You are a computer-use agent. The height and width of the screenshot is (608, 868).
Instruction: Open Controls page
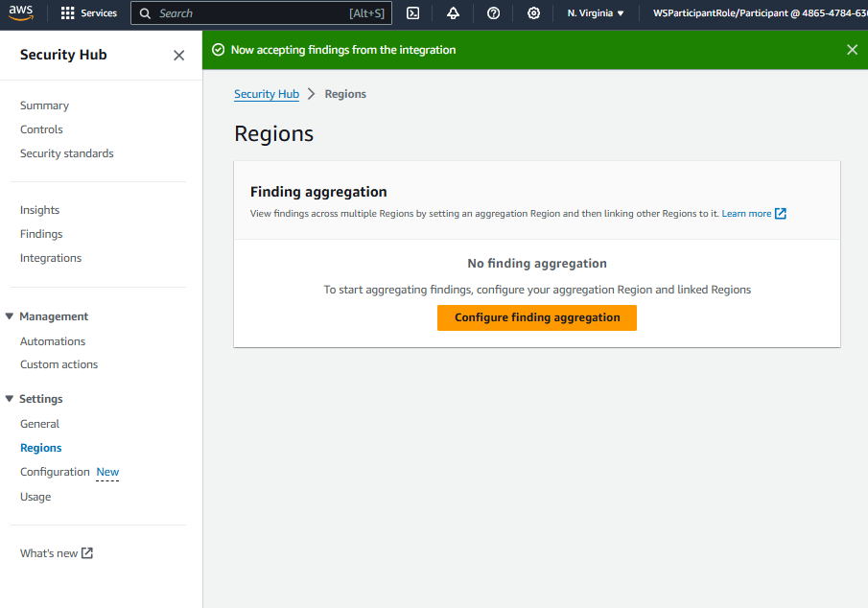pos(41,129)
